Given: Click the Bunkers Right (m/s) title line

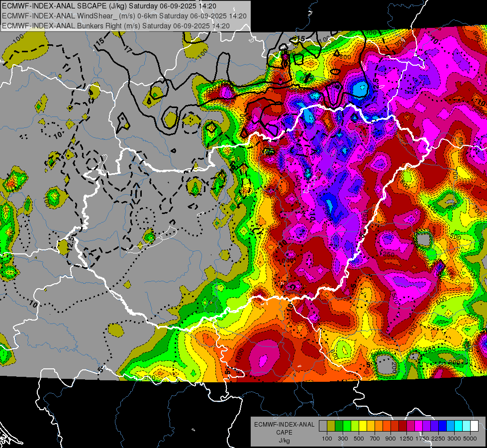Looking at the screenshot, I should (x=116, y=26).
